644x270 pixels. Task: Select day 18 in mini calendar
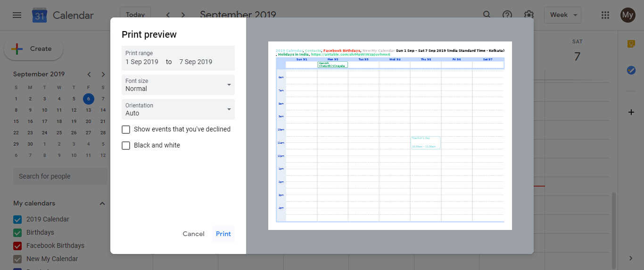coord(59,121)
